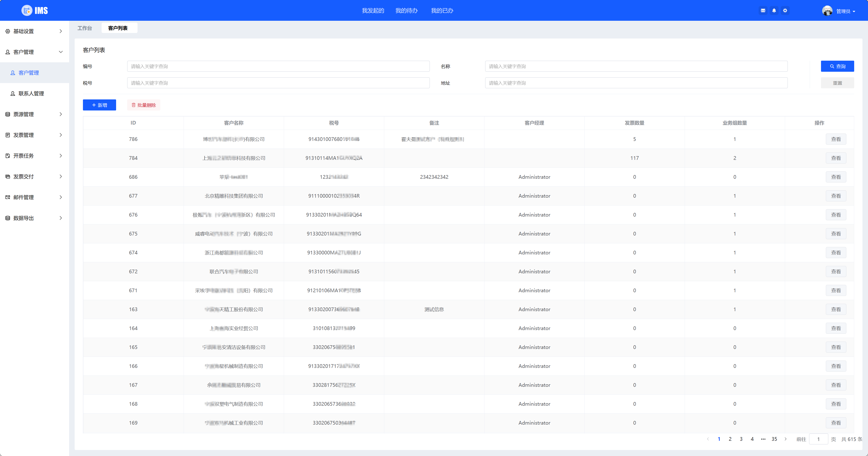
Task: Go to pagination page 3
Action: click(x=741, y=439)
